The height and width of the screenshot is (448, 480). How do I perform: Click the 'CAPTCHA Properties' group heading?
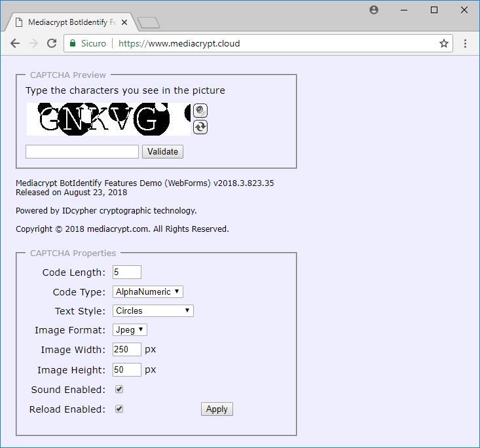[x=73, y=253]
